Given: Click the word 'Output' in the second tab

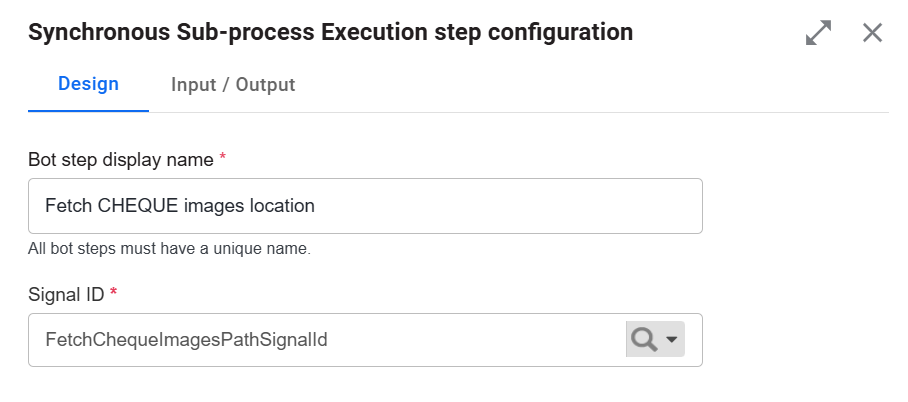Looking at the screenshot, I should point(265,85).
